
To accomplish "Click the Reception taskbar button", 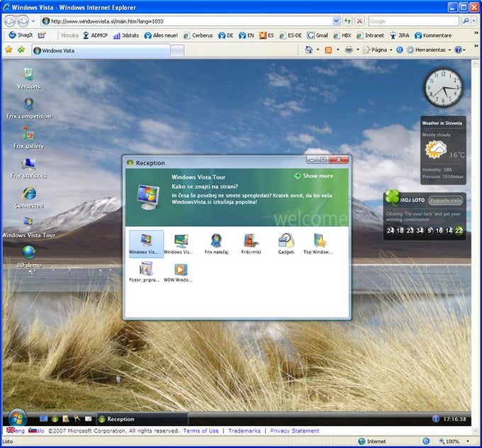I will (142, 419).
